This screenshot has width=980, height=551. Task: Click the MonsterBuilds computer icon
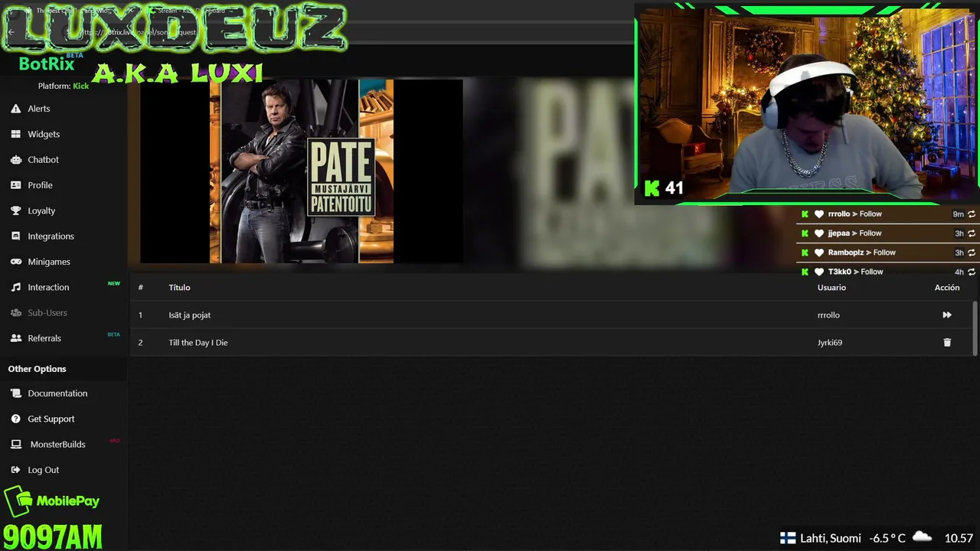(15, 445)
